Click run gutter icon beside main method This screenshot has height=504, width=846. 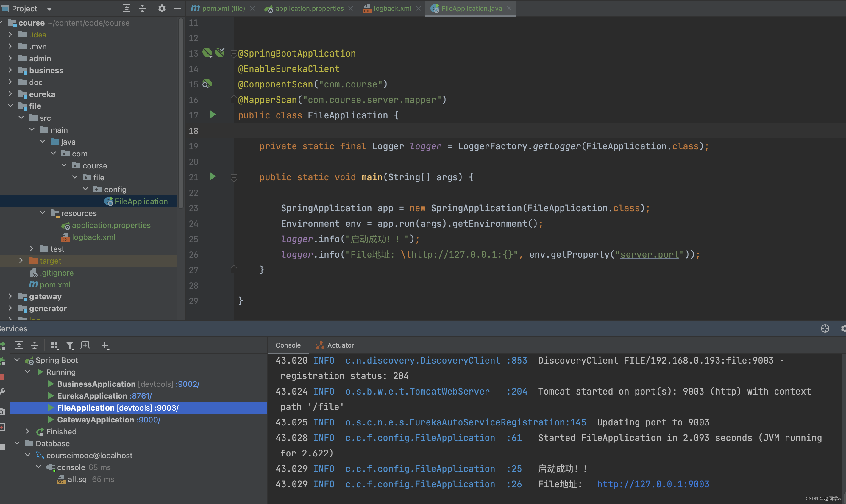pyautogui.click(x=213, y=177)
